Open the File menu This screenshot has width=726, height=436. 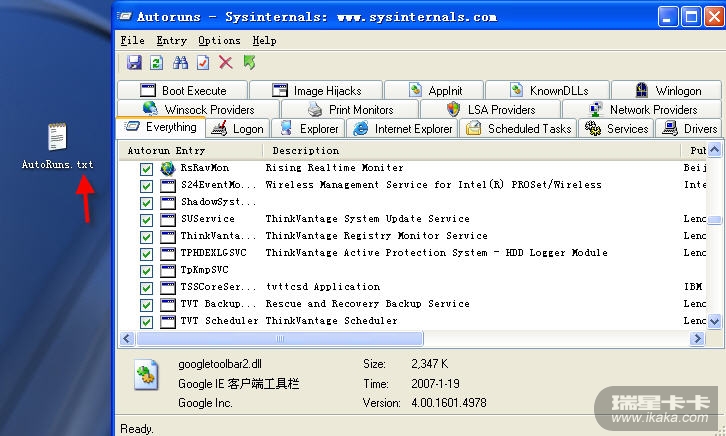tap(132, 41)
